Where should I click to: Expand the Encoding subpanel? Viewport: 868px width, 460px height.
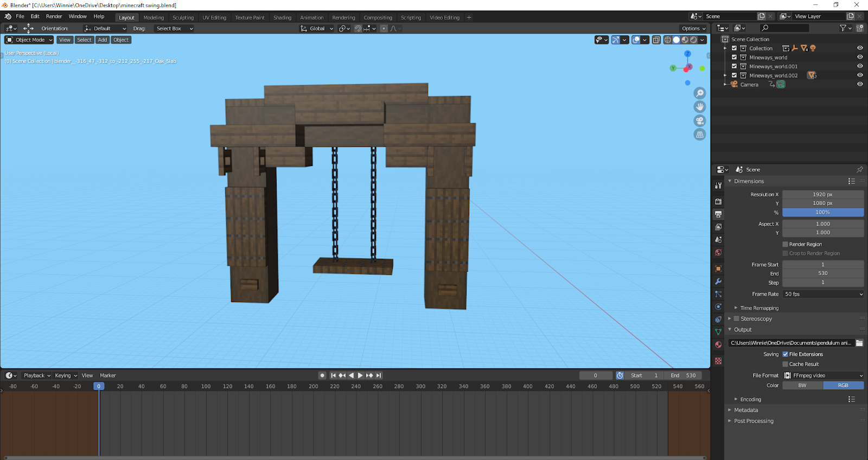[736, 399]
